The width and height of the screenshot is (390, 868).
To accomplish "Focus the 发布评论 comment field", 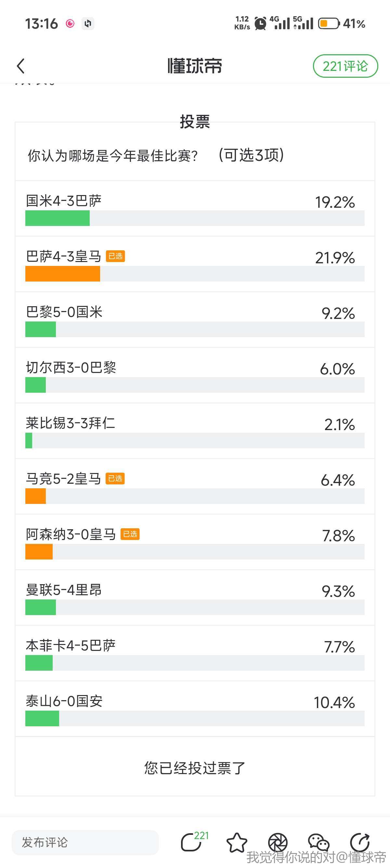I will (x=85, y=842).
